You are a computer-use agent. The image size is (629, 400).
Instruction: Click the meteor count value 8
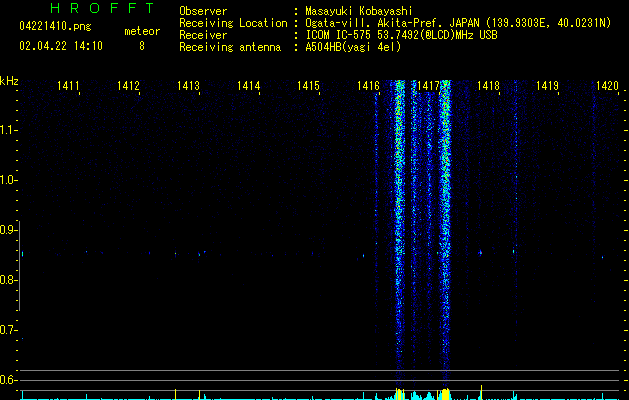click(x=142, y=46)
